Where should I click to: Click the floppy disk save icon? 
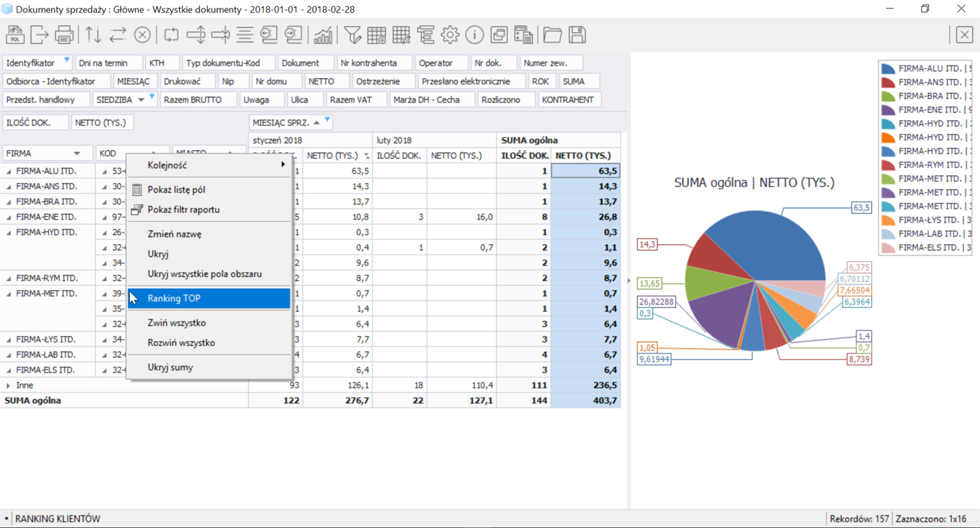577,35
